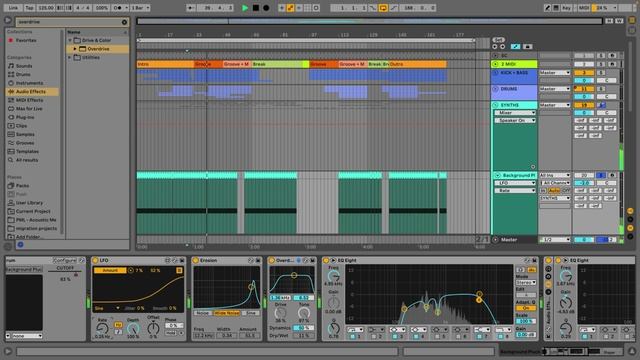
Task: Click the Tap tempo button
Action: pos(29,8)
